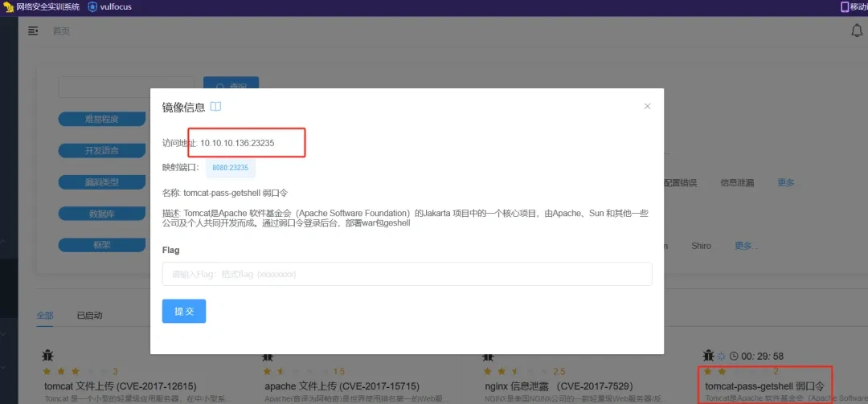
Task: Focus the Flag input field
Action: [x=407, y=274]
